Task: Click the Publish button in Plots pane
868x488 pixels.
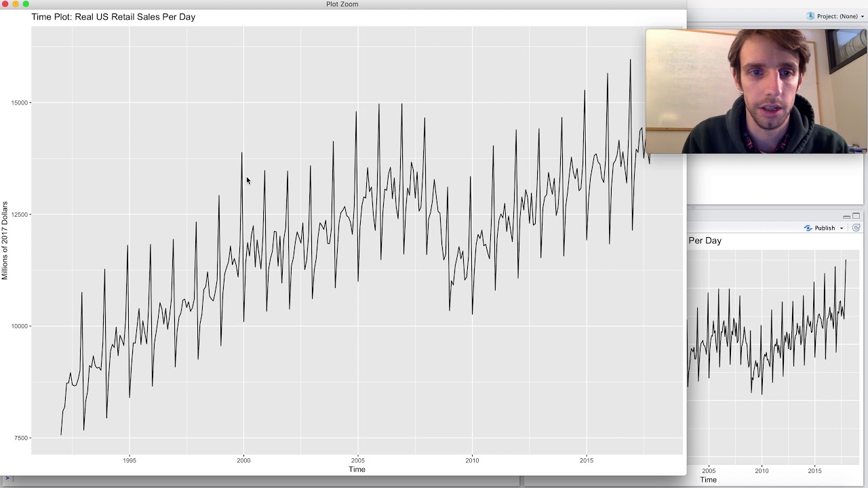Action: [819, 228]
